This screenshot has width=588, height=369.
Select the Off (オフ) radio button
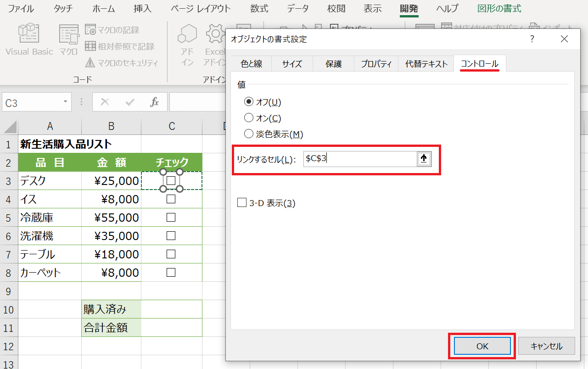point(249,101)
